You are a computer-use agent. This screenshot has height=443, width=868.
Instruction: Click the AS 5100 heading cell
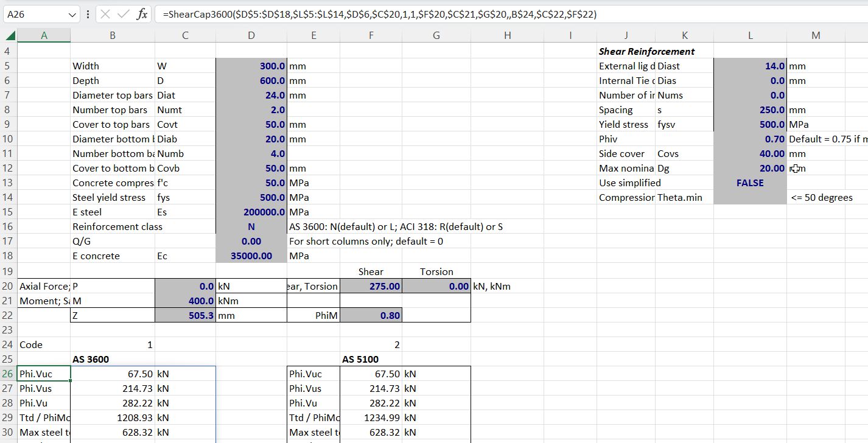[371, 359]
